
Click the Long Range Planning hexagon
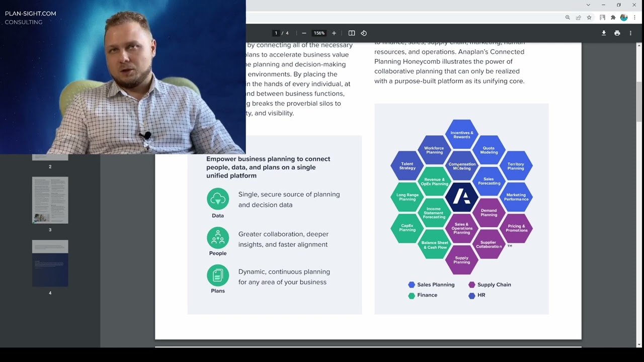[407, 197]
